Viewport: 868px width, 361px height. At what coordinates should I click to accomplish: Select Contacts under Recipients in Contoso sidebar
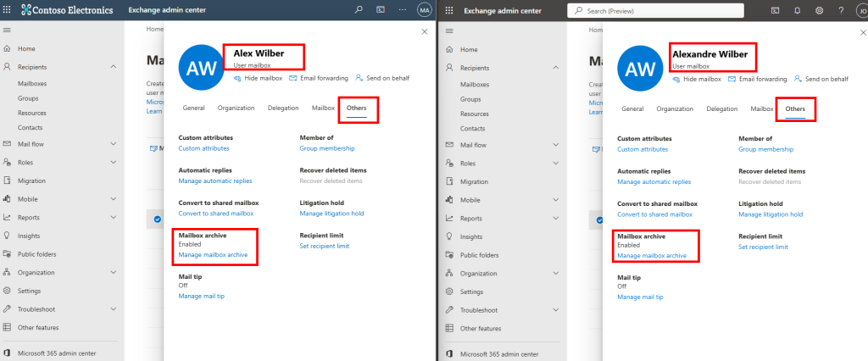[x=30, y=127]
